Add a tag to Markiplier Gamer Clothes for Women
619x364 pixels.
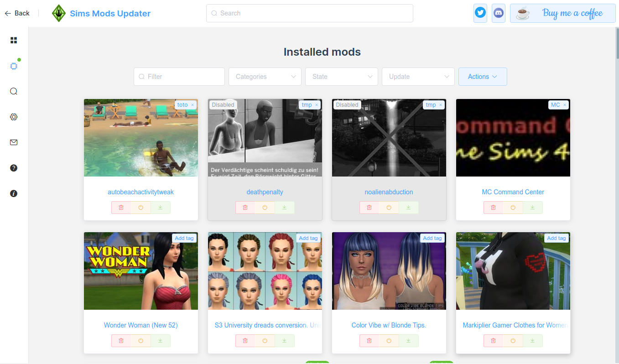click(x=557, y=238)
